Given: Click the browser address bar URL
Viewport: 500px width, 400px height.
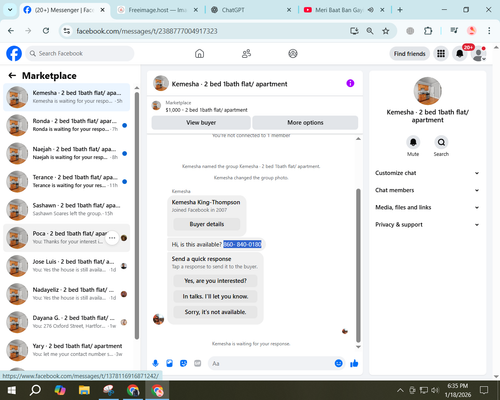Looking at the screenshot, I should [x=147, y=31].
